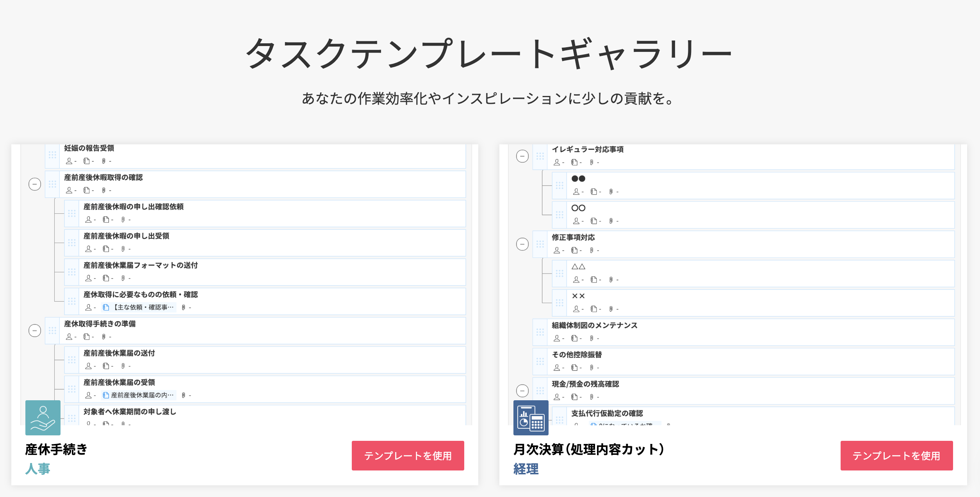Collapse the 現金/預金の残高確認 task group
The image size is (980, 497).
[x=522, y=390]
